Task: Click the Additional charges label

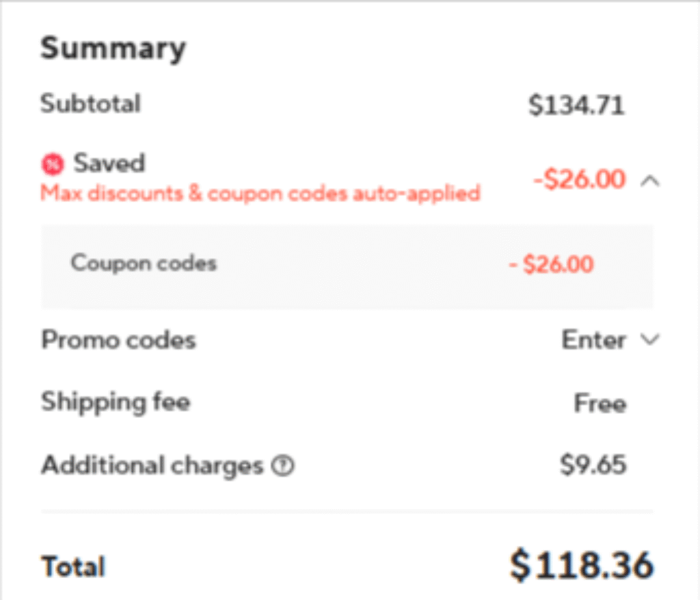Action: [152, 466]
